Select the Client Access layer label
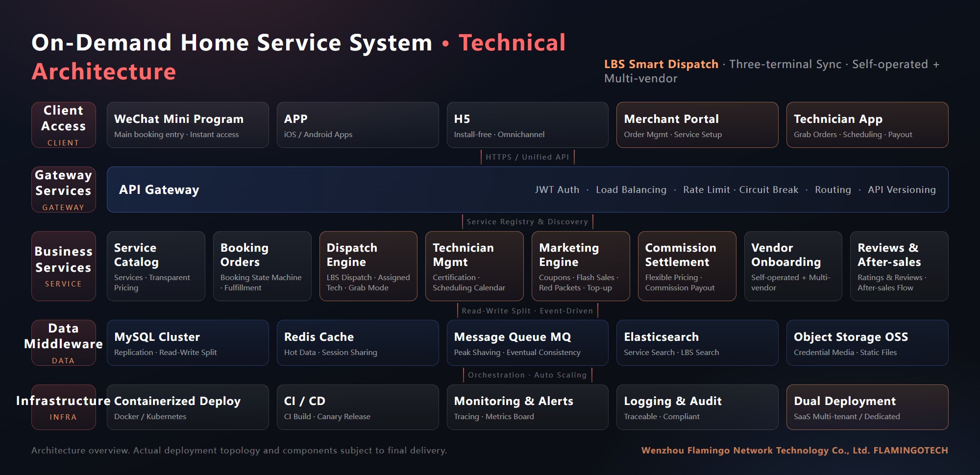Image resolution: width=980 pixels, height=475 pixels. click(64, 125)
